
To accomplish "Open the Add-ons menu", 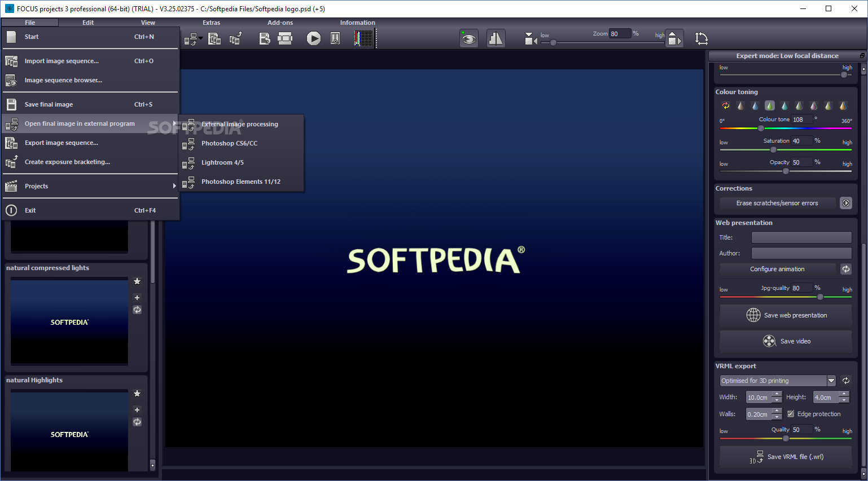I will (x=280, y=23).
